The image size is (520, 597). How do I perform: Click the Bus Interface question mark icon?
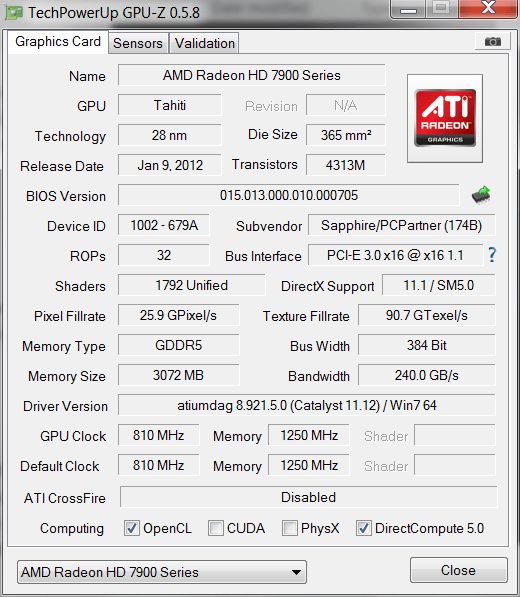492,255
